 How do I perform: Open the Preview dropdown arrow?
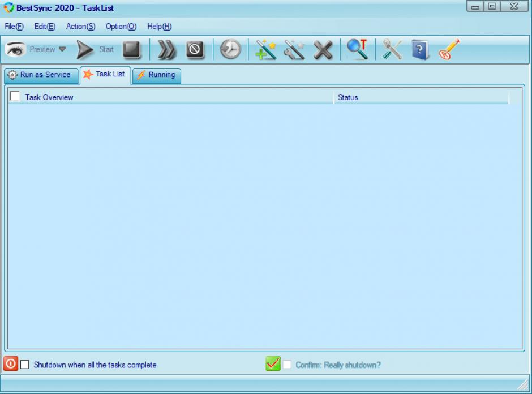click(62, 49)
